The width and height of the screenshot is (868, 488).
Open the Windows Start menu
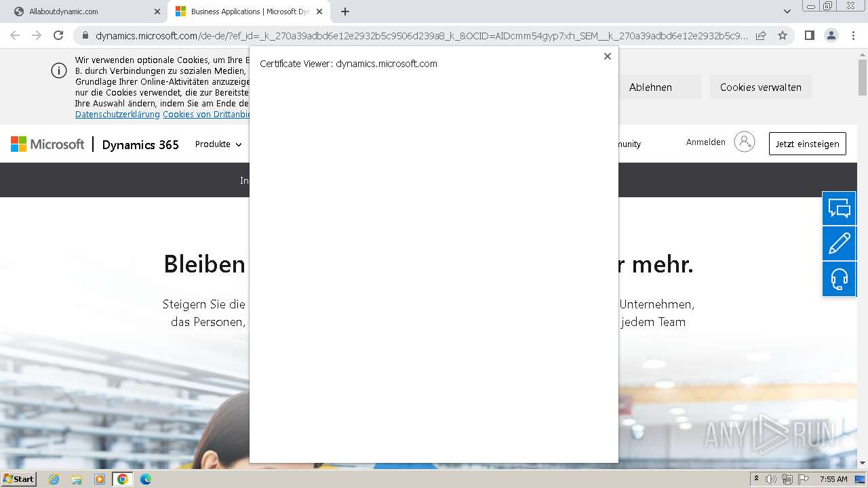click(x=19, y=479)
